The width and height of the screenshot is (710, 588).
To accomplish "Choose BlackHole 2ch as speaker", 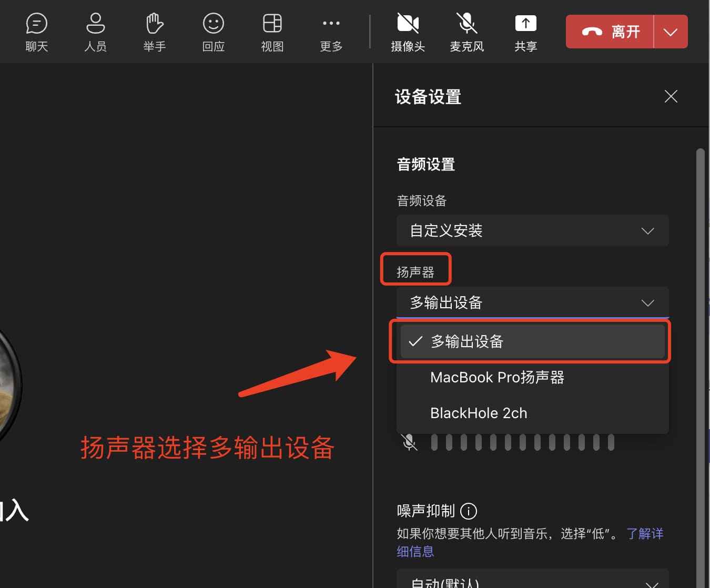I will [x=532, y=413].
